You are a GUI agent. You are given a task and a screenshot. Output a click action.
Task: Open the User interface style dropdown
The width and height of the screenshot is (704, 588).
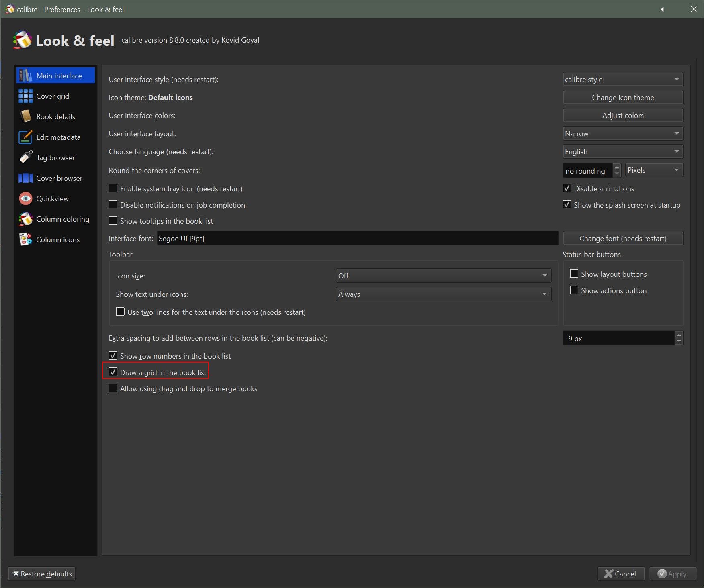coord(622,80)
